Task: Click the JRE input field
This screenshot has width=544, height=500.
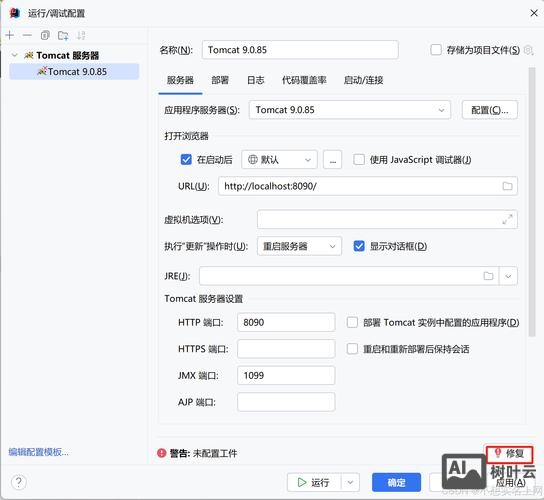Action: coord(349,276)
